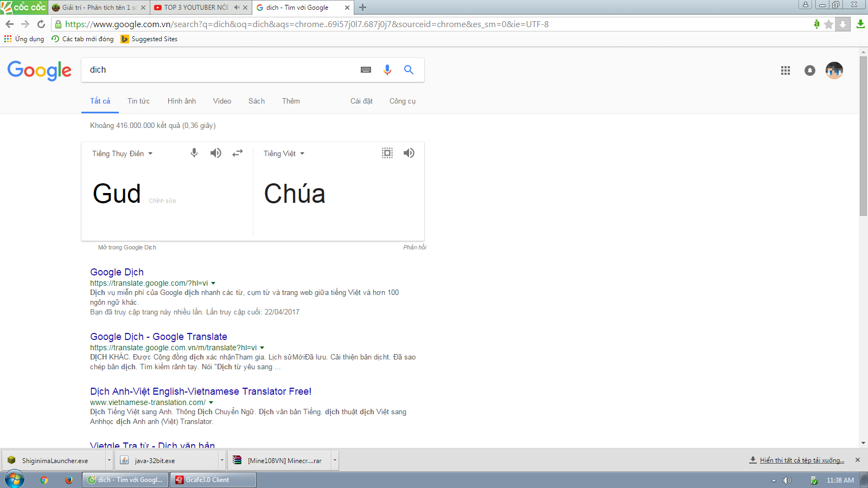Expand options arrow beside translate.google.com/?hl=vi
Screen dimensions: 868x488
213,283
